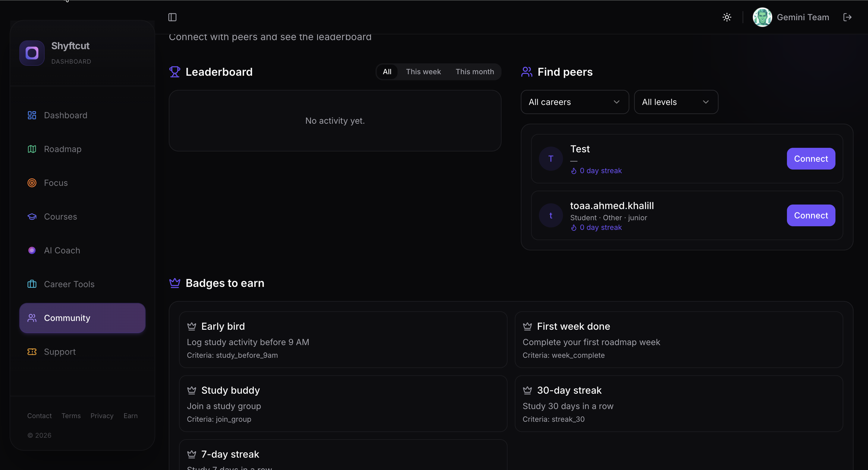Expand the All levels dropdown
The height and width of the screenshot is (470, 868).
click(x=676, y=102)
